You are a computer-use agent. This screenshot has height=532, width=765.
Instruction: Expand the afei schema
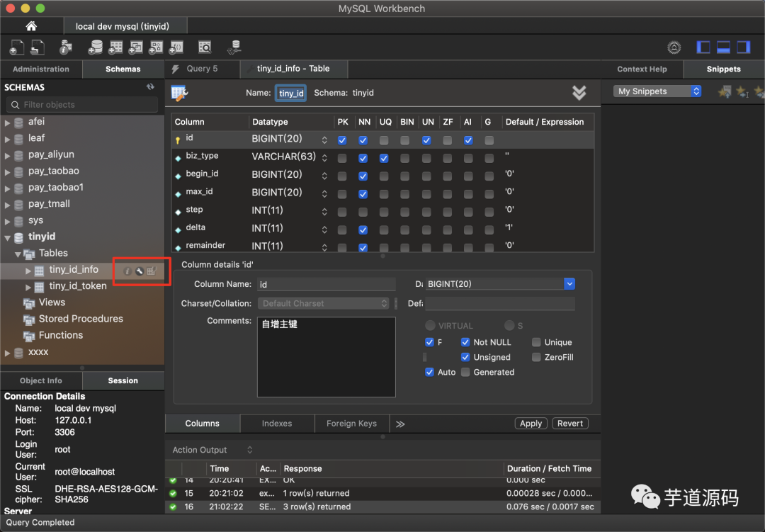click(x=7, y=123)
